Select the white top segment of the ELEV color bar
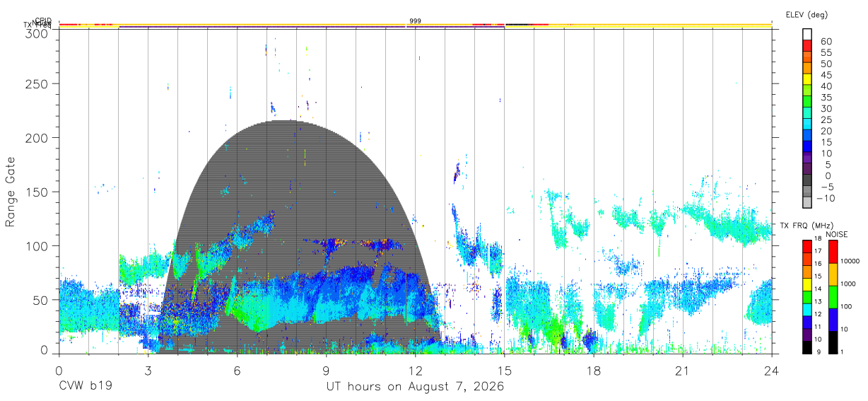This screenshot has width=868, height=401. pyautogui.click(x=807, y=33)
